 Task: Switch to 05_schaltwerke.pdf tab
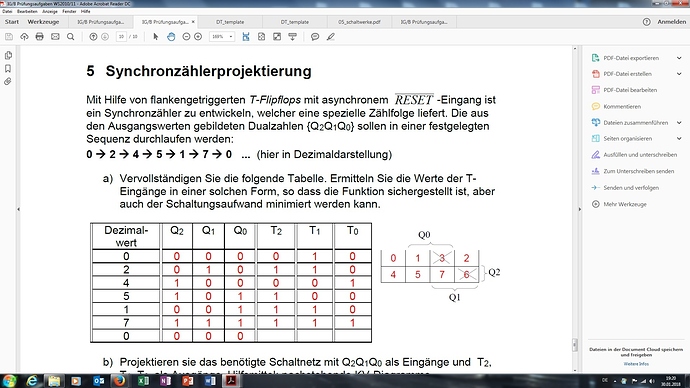point(359,22)
